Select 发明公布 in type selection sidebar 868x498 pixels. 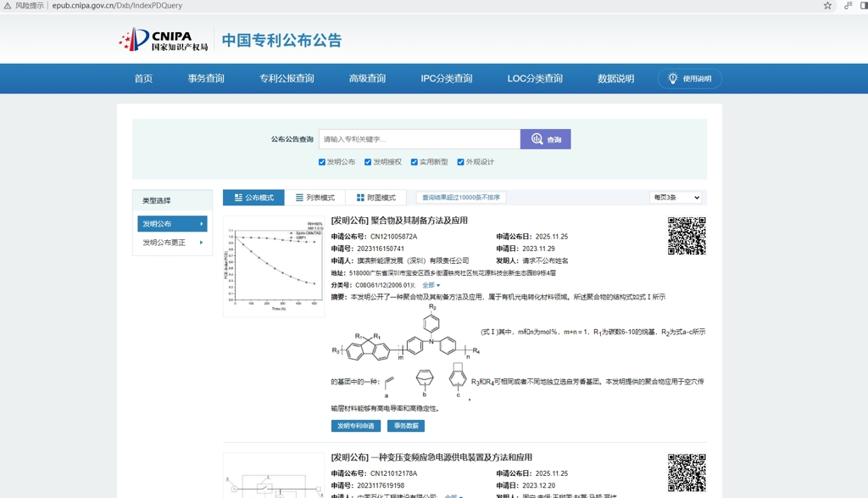pos(172,224)
